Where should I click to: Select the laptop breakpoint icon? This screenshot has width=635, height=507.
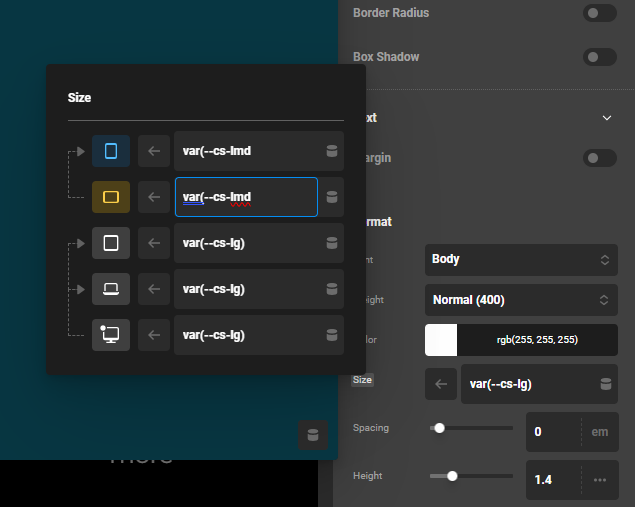coord(111,289)
